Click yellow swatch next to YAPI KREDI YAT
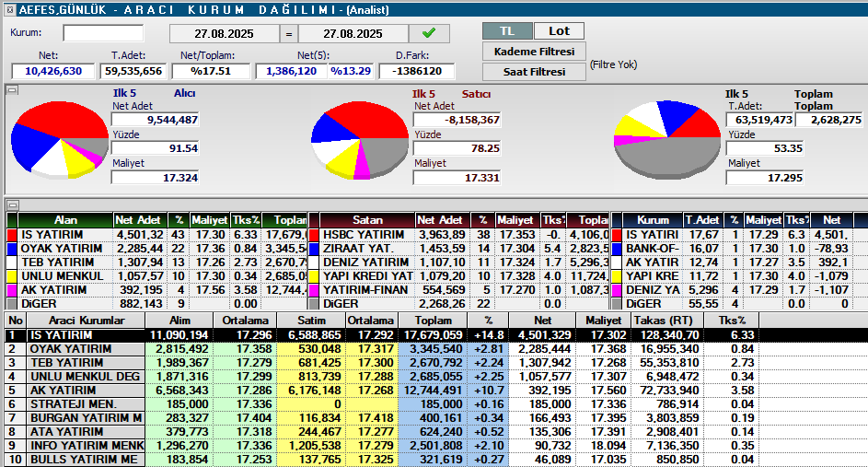The height and width of the screenshot is (467, 868). click(314, 276)
